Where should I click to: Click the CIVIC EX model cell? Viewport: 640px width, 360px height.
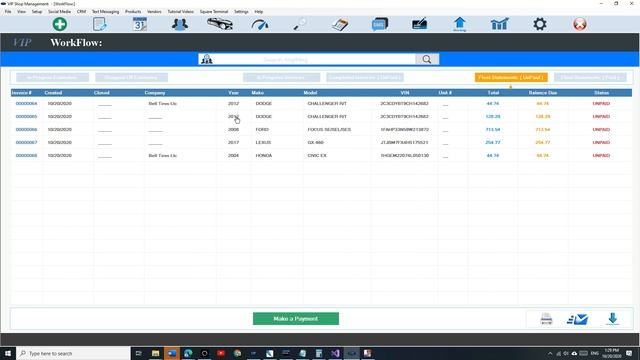coord(317,156)
